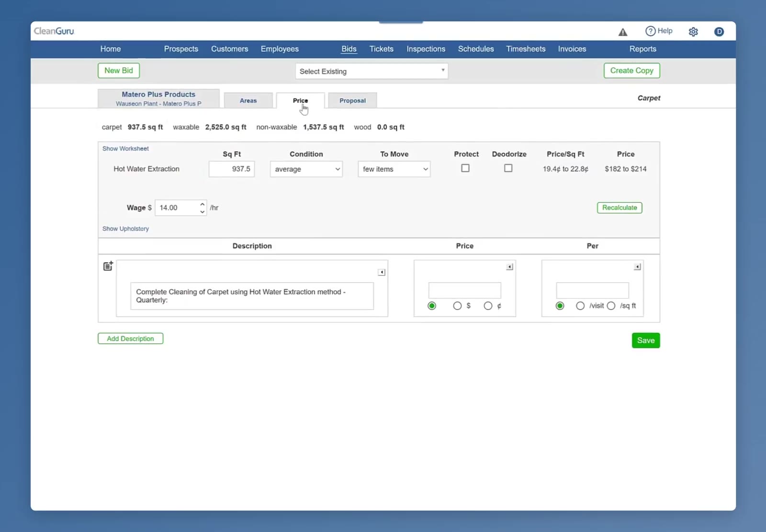The width and height of the screenshot is (766, 532).
Task: Open the Bids menu
Action: [x=349, y=49]
